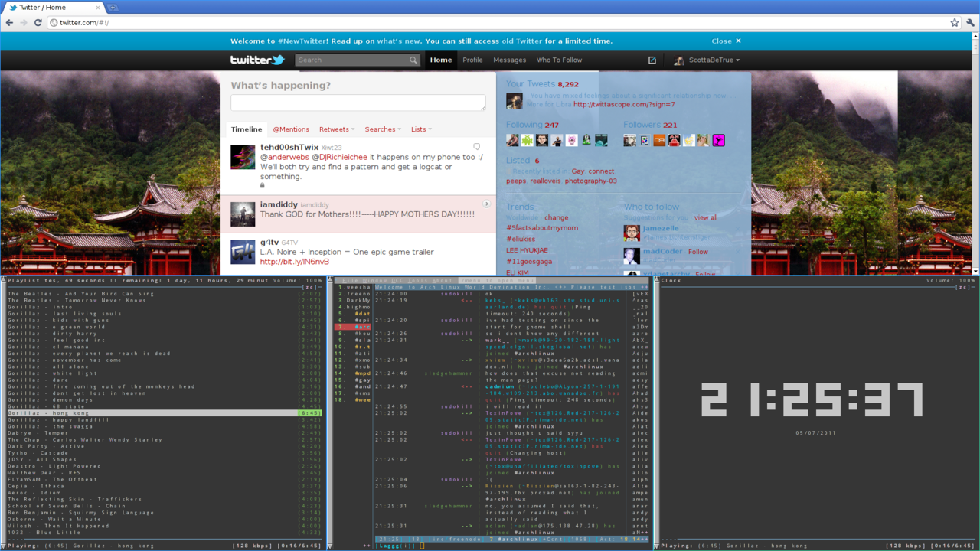Screen dimensions: 980x551
Task: Click the browser forward arrow
Action: (23, 23)
